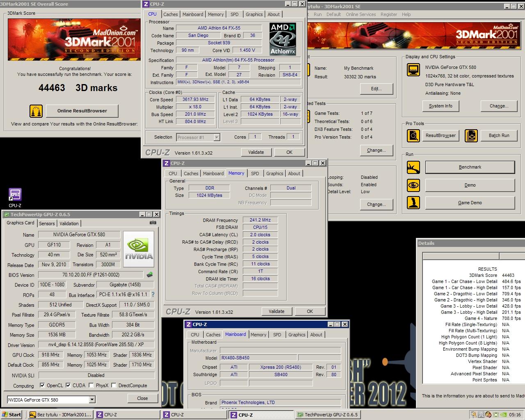Viewport: 525px width, 420px height.
Task: Click the Display settings monitor icon
Action: coord(413,70)
